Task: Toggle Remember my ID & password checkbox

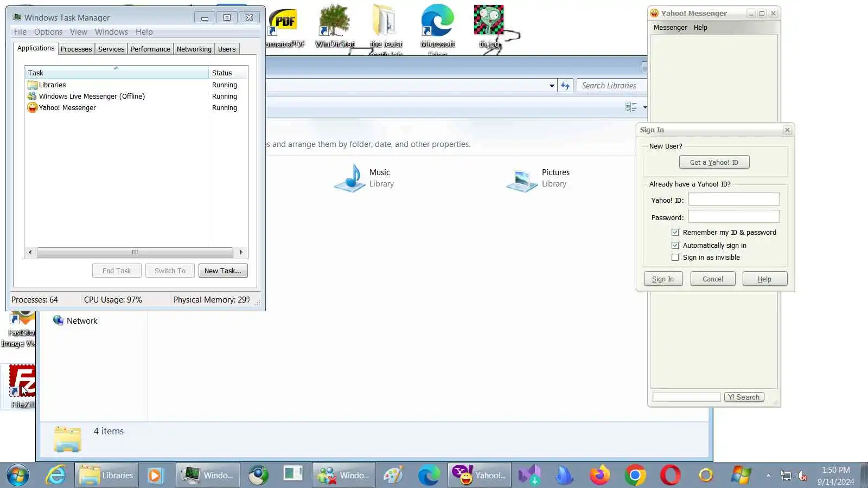Action: (675, 233)
